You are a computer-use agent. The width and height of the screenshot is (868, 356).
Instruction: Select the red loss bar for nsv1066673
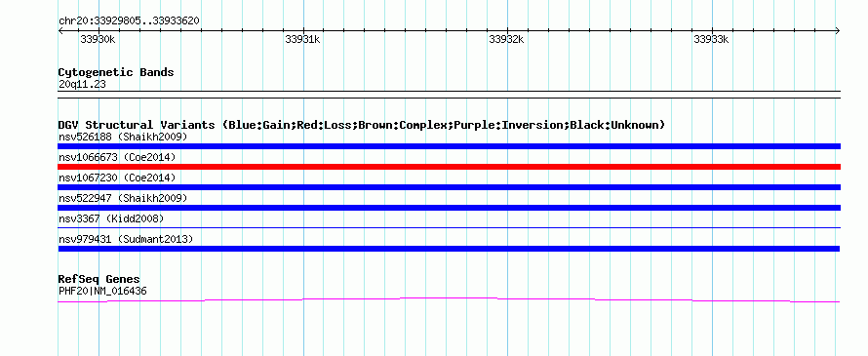[x=449, y=167]
